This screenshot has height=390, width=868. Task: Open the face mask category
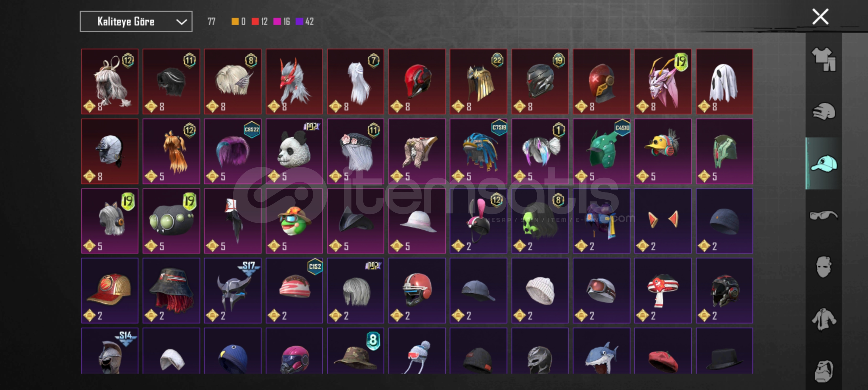(x=824, y=267)
